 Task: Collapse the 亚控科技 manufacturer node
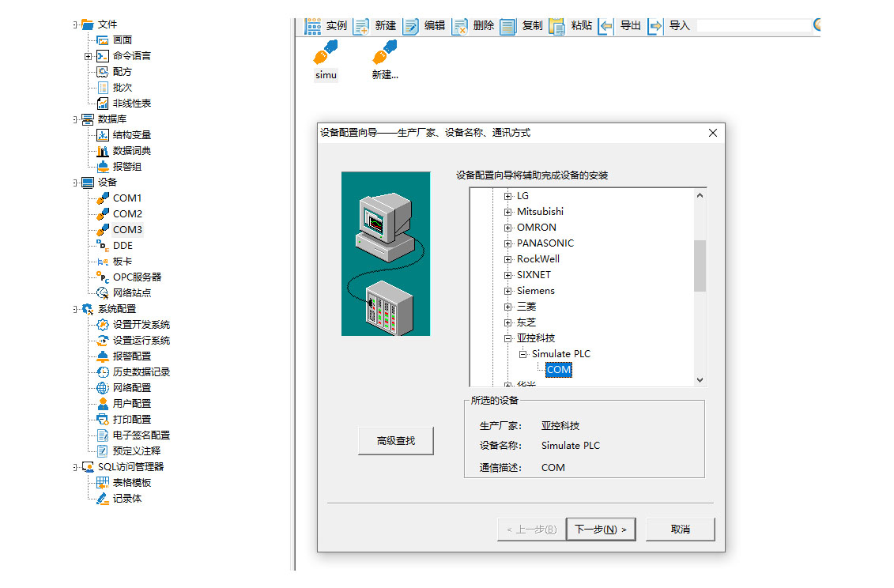[508, 338]
